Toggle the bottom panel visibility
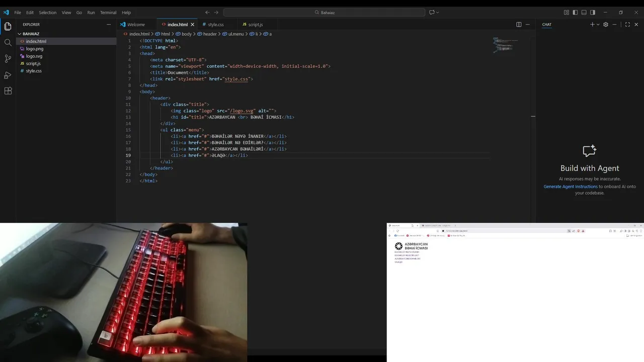The height and width of the screenshot is (362, 644). pyautogui.click(x=584, y=12)
